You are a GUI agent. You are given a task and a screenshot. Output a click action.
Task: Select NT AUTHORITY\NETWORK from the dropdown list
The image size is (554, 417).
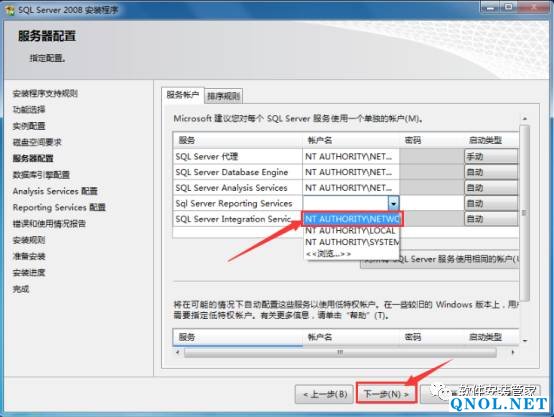point(352,219)
